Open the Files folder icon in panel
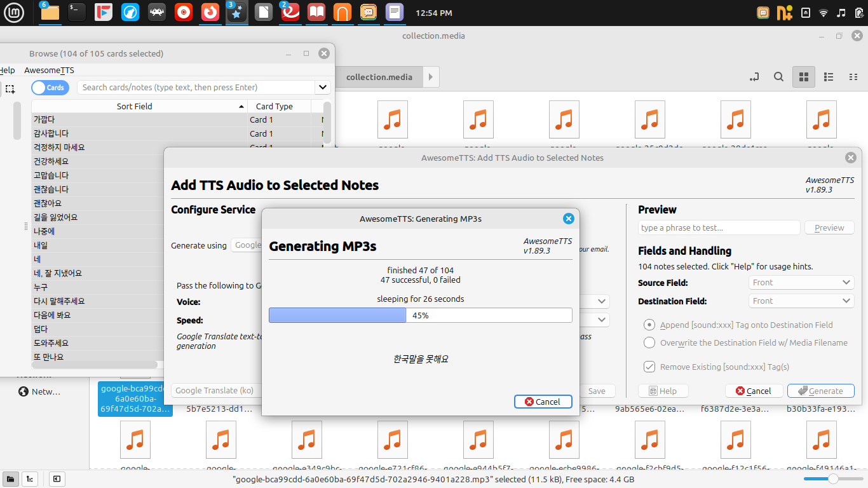 point(50,12)
